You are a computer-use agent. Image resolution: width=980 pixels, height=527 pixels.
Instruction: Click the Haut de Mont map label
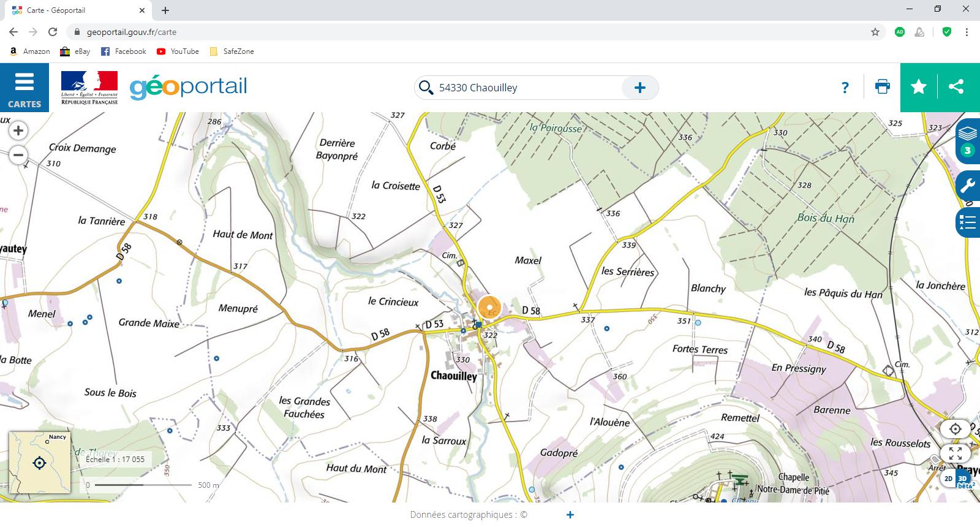(243, 234)
